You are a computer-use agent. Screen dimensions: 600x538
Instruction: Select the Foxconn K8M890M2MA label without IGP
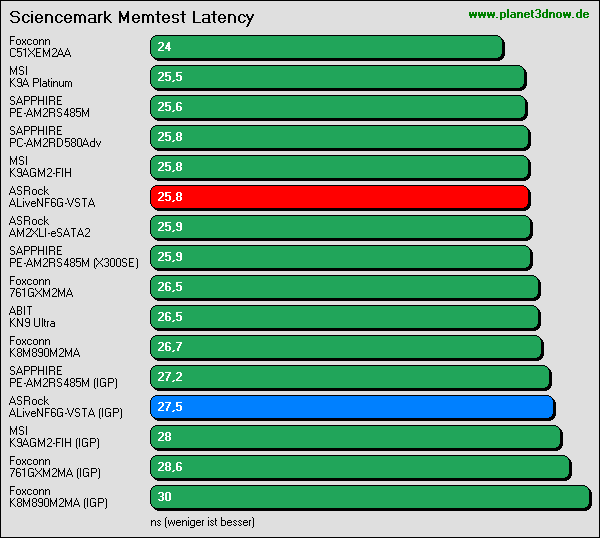(45, 347)
